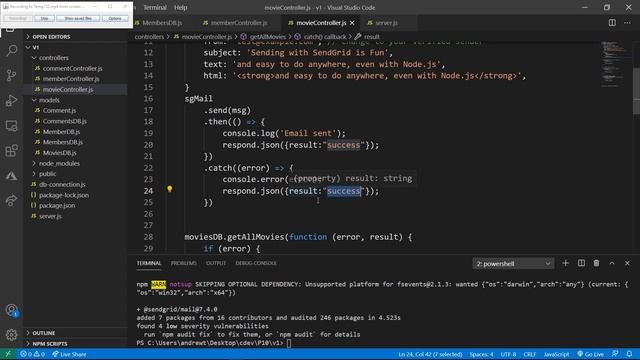Change language mode via JavaScript status item
Screen dimensions: 640x360
pos(556,354)
